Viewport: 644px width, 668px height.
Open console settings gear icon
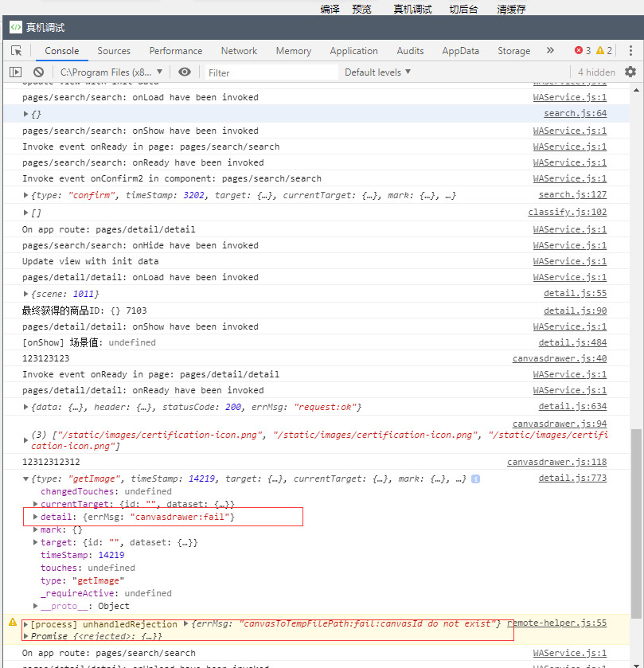point(630,72)
